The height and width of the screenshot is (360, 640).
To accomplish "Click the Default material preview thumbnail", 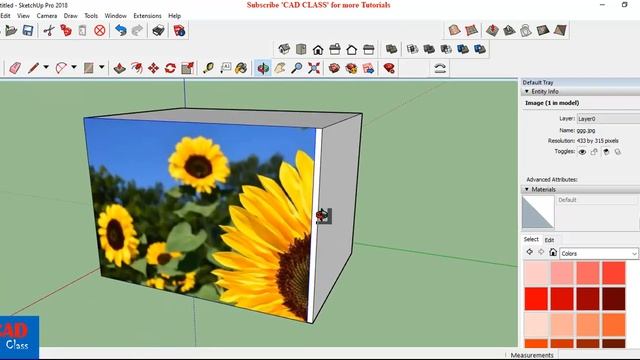I will [538, 212].
